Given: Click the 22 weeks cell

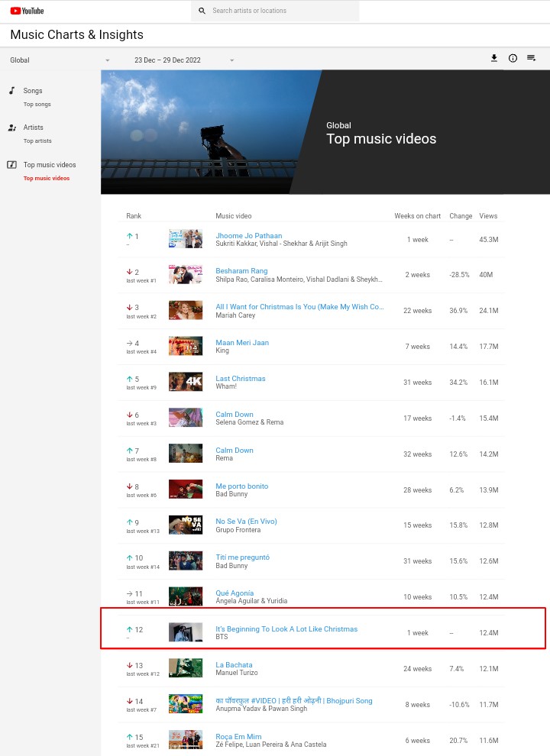Looking at the screenshot, I should [417, 311].
